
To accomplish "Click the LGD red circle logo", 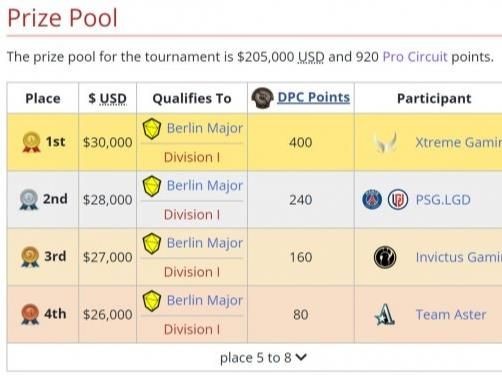I will point(398,200).
